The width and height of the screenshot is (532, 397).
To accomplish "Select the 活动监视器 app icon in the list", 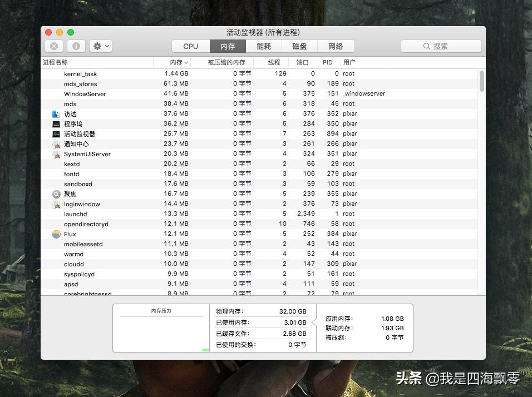I will [x=55, y=133].
